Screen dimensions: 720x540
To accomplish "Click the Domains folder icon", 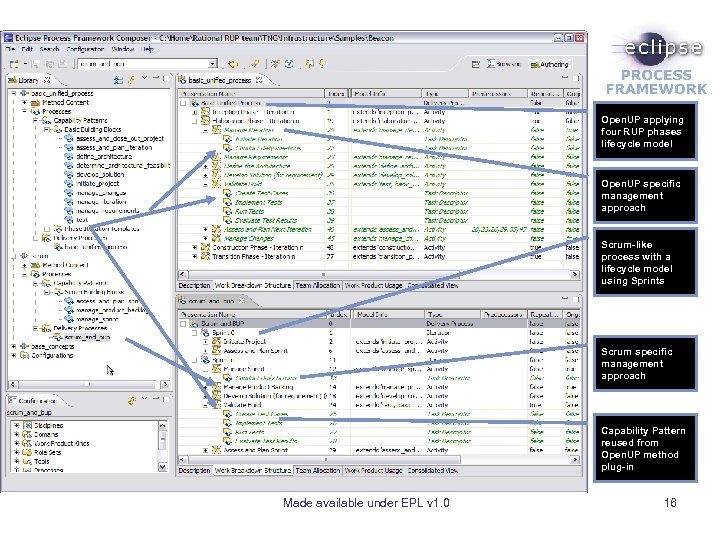I will (27, 434).
